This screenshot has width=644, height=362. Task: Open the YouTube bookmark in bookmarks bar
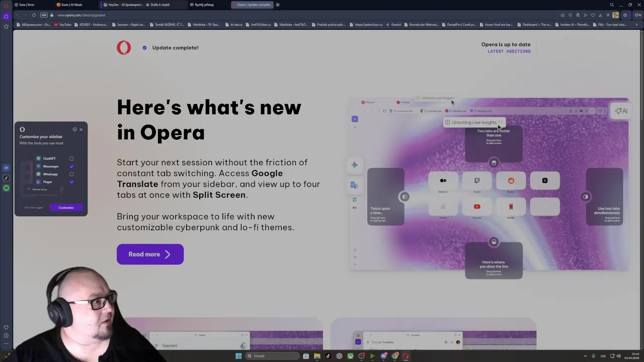(63, 25)
